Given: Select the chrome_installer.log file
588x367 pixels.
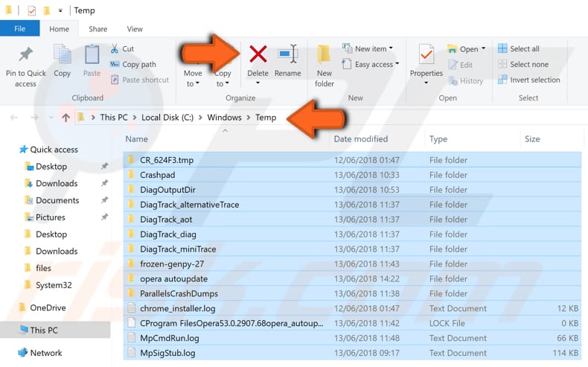Looking at the screenshot, I should tap(352, 308).
